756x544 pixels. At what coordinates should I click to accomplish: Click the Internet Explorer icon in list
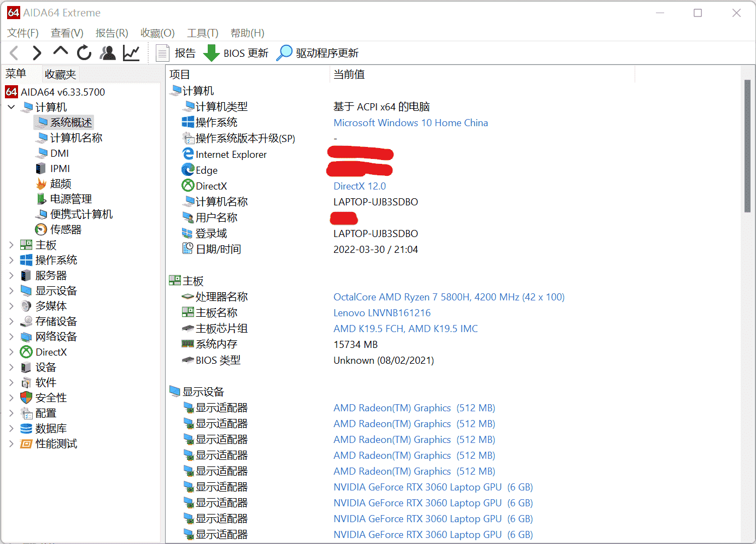pos(188,154)
